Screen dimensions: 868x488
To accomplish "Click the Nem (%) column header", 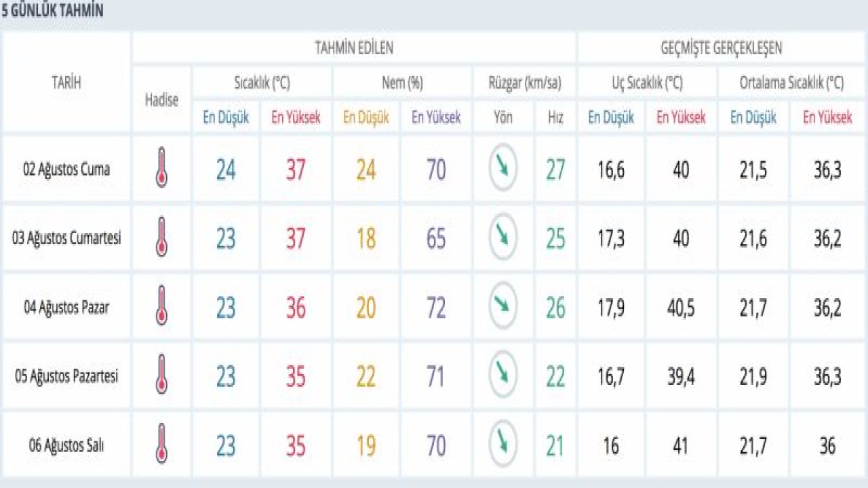I will point(402,83).
